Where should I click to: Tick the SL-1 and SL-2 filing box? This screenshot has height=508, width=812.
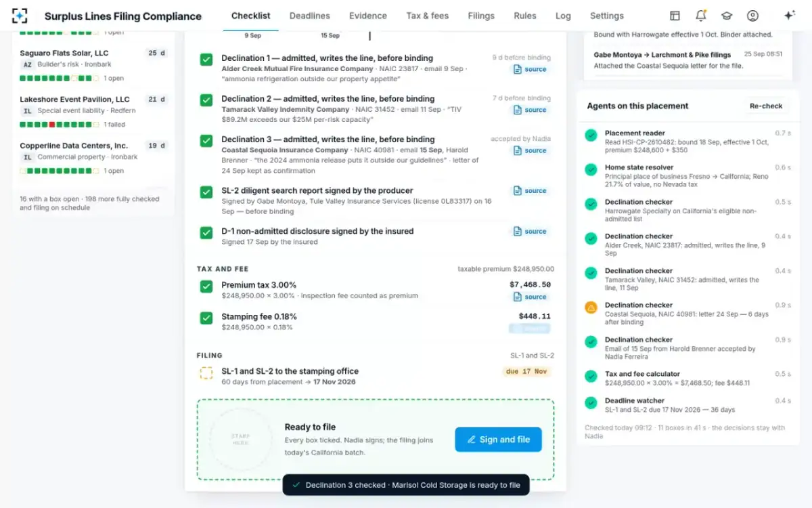point(206,373)
